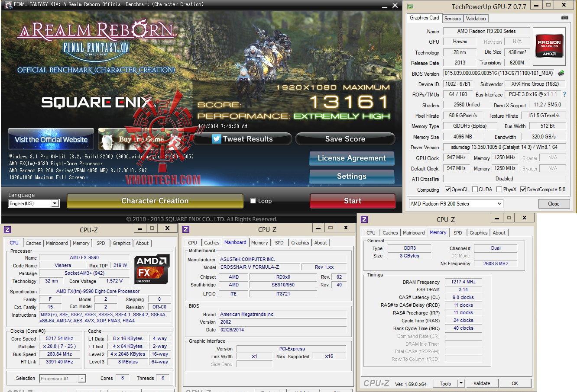
Task: Open the GPU-Z graphics card selector dropdown
Action: [456, 204]
